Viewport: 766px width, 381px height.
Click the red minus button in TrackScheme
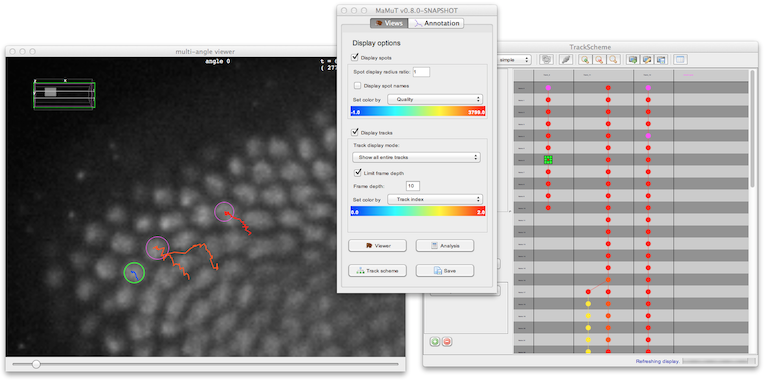447,341
